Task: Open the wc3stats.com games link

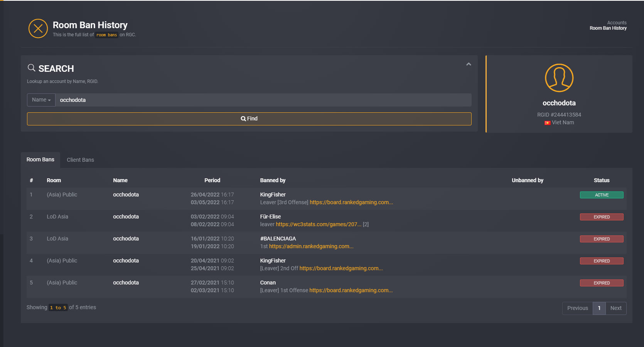Action: (x=319, y=224)
